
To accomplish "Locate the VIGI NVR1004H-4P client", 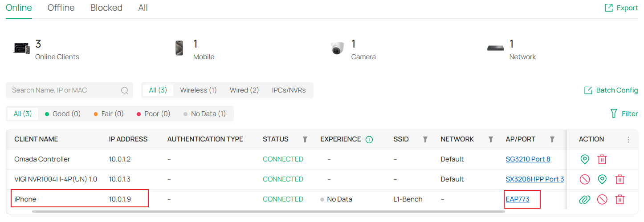I will click(x=602, y=179).
